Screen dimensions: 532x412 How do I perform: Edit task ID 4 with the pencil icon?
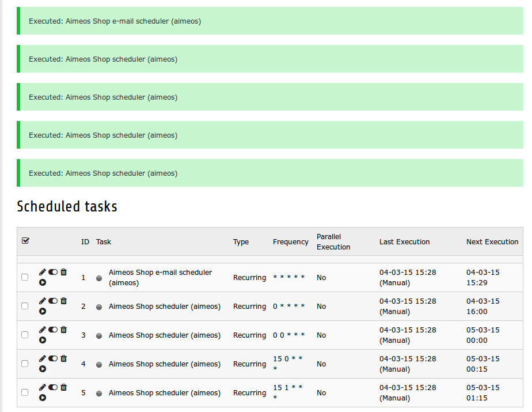43,358
